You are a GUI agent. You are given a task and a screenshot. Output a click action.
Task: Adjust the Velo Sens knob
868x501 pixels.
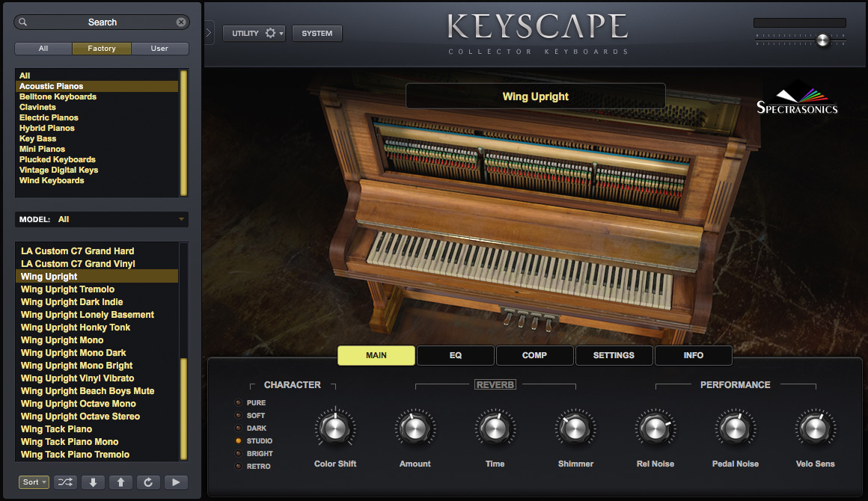pos(815,428)
